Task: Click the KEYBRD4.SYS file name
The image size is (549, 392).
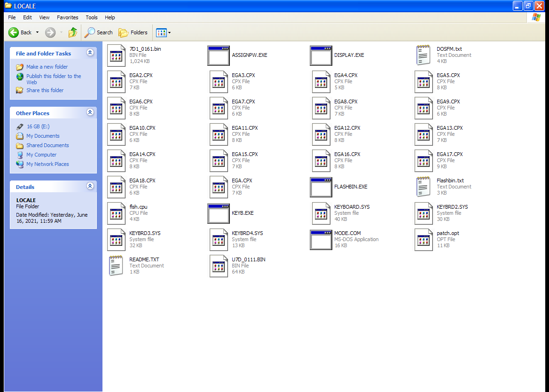Action: 247,234
